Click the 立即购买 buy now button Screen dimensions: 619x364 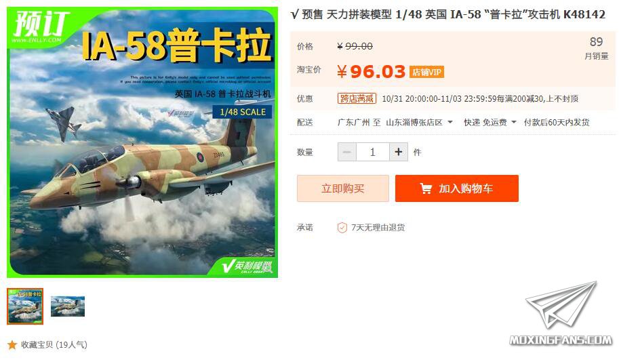tap(343, 188)
